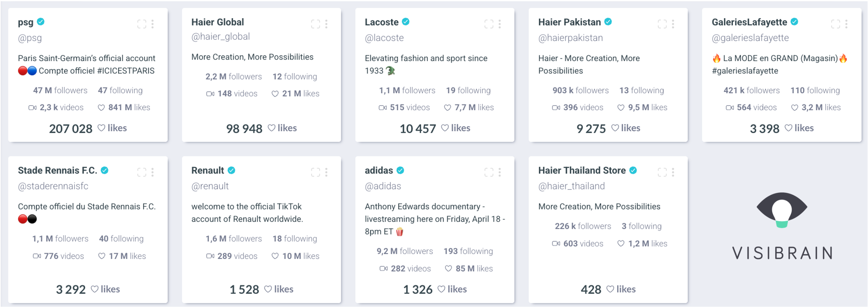The width and height of the screenshot is (868, 307).
Task: Open the Lacoste card options menu
Action: (x=500, y=24)
